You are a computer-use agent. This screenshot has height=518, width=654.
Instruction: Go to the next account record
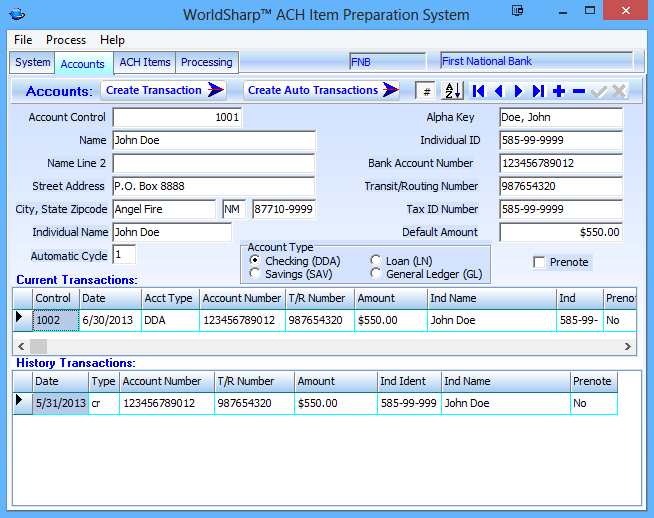click(518, 91)
